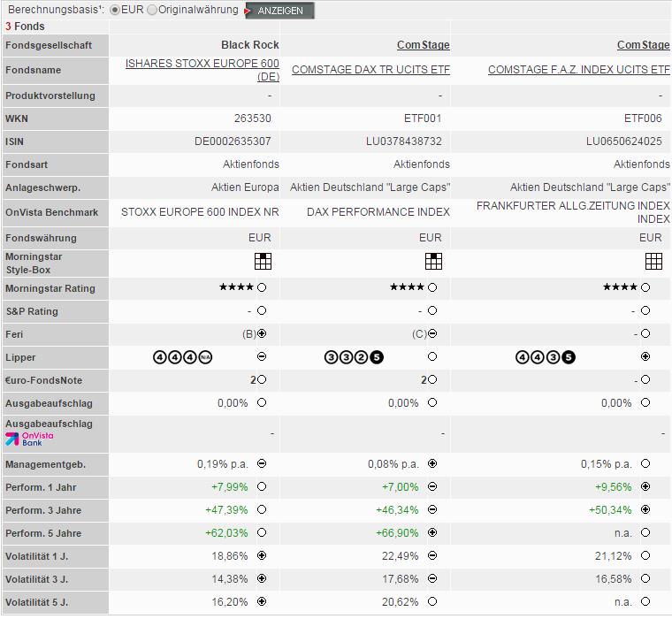The image size is (672, 619).
Task: Click the Morningstar Rating stars of iShares fund
Action: tap(237, 287)
